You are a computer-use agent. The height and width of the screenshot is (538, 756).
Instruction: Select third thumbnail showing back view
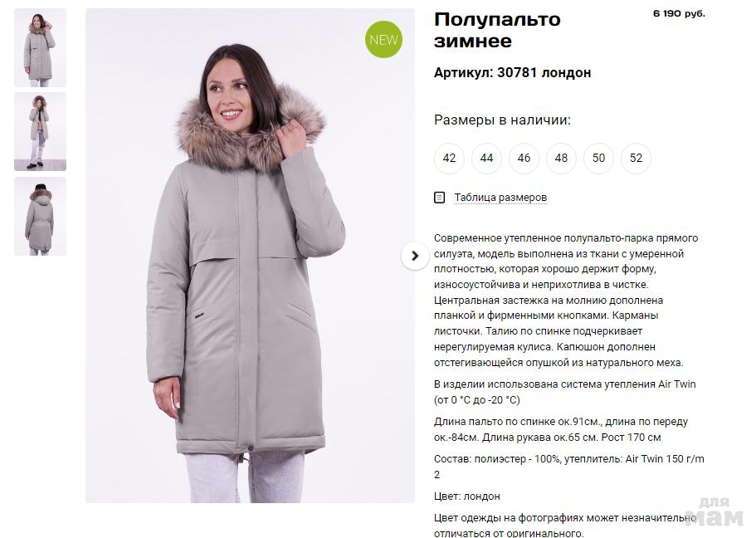pos(40,216)
